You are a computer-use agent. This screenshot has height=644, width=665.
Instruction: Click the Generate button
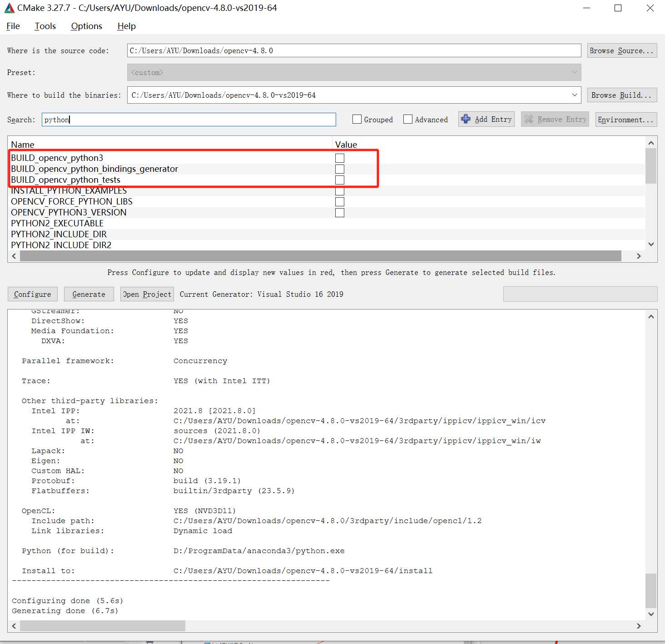89,294
